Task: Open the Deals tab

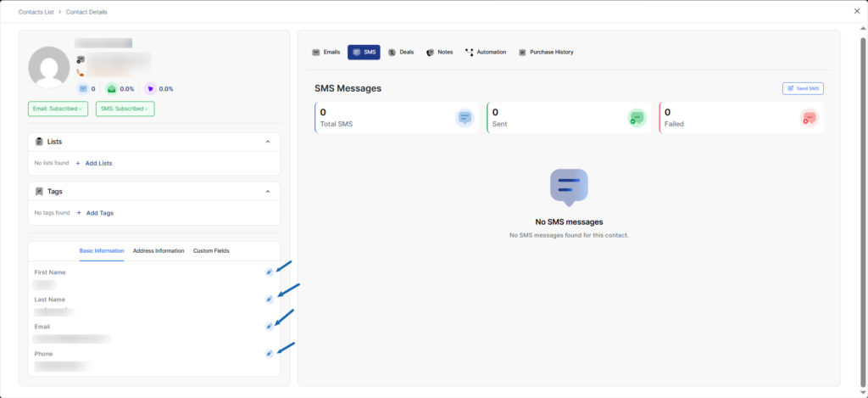Action: pyautogui.click(x=401, y=53)
